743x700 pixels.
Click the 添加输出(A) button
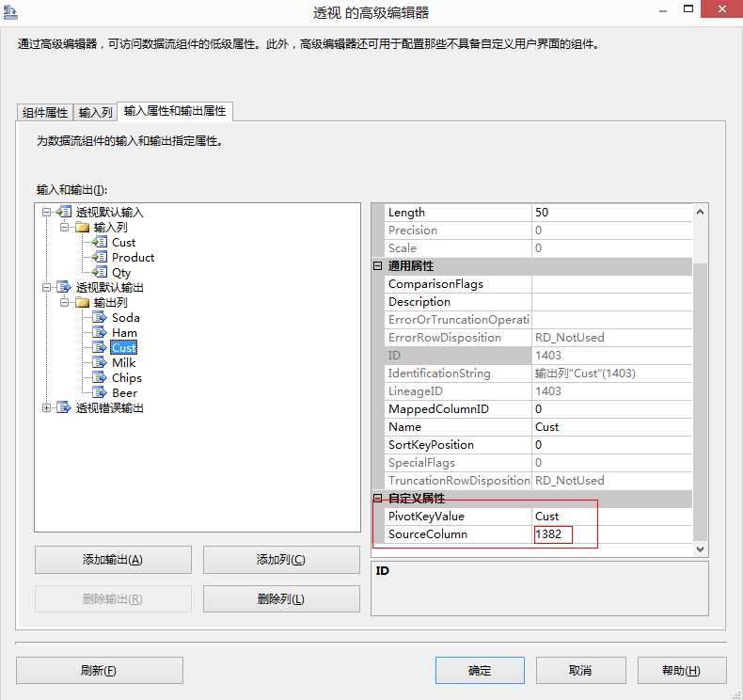[x=113, y=560]
